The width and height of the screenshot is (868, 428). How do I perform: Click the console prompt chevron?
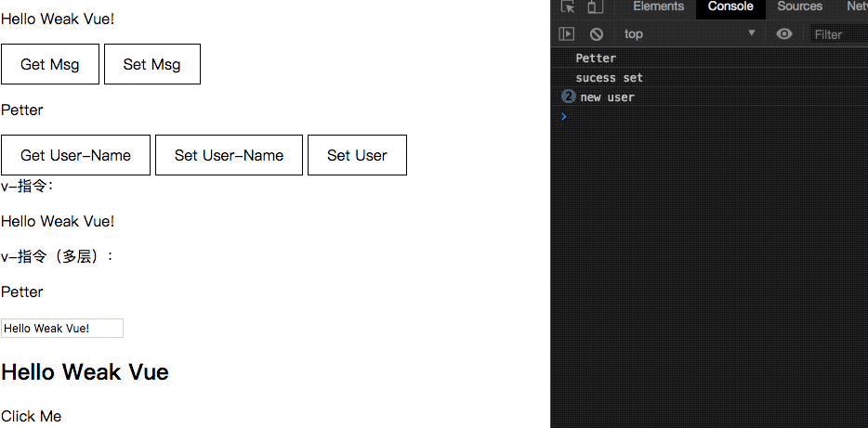[563, 116]
